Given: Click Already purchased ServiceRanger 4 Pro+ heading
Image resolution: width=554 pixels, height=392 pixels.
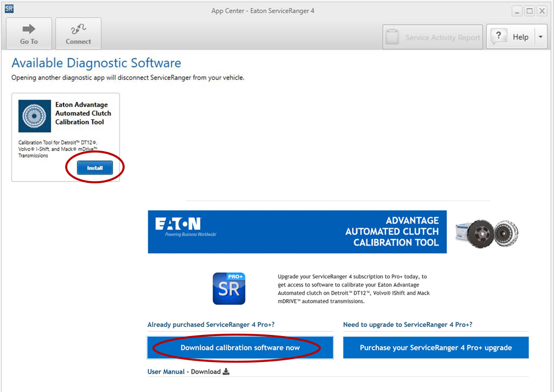Looking at the screenshot, I should (x=211, y=325).
